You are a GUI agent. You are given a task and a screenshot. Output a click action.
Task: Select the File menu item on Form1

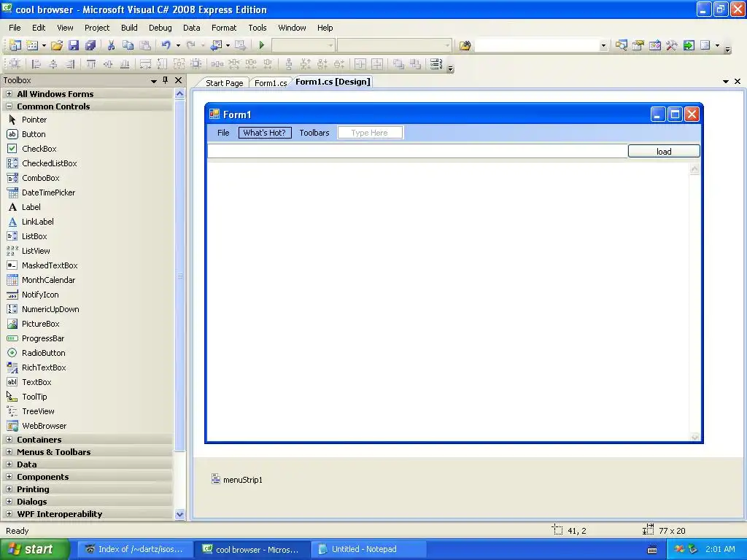click(x=223, y=133)
